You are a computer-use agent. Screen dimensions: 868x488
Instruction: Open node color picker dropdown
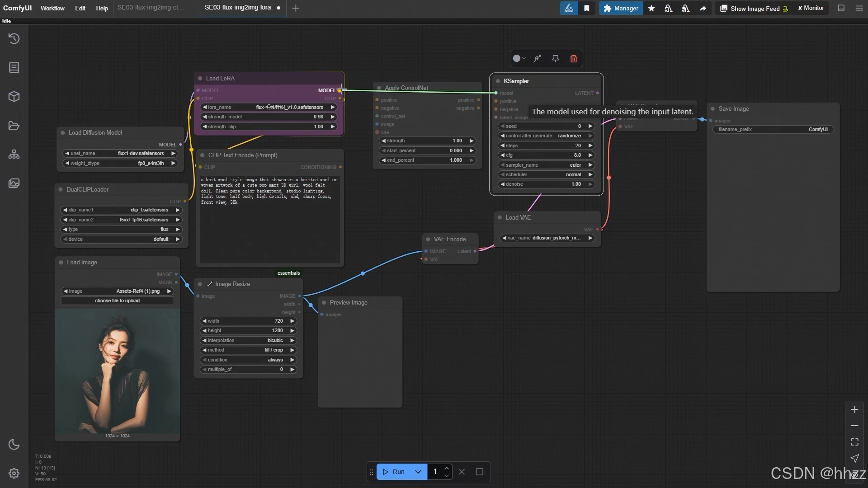pos(519,59)
